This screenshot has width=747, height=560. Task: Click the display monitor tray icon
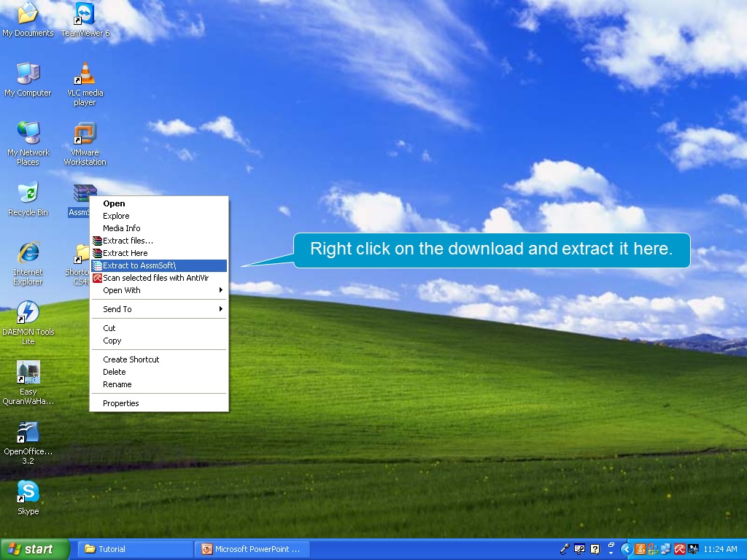point(692,550)
